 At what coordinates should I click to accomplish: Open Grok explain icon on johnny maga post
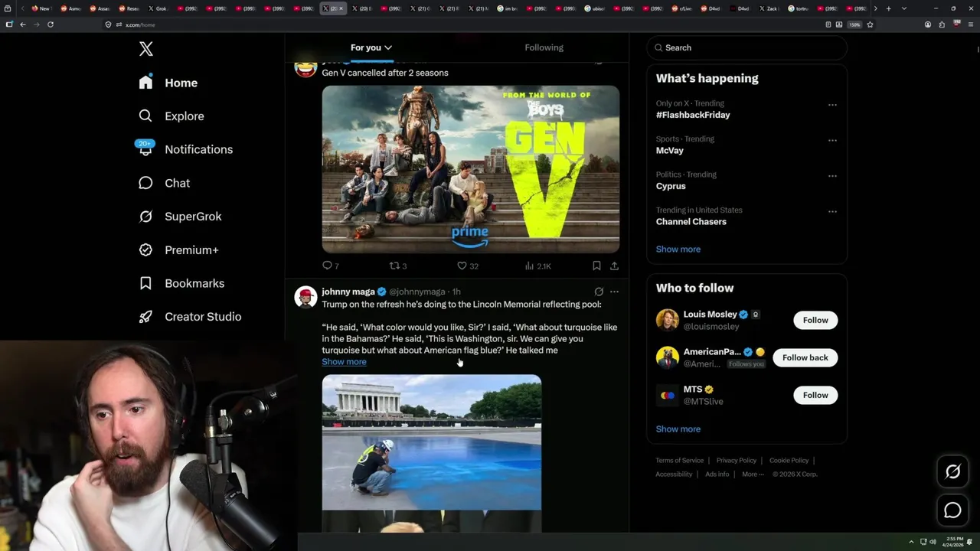point(599,292)
